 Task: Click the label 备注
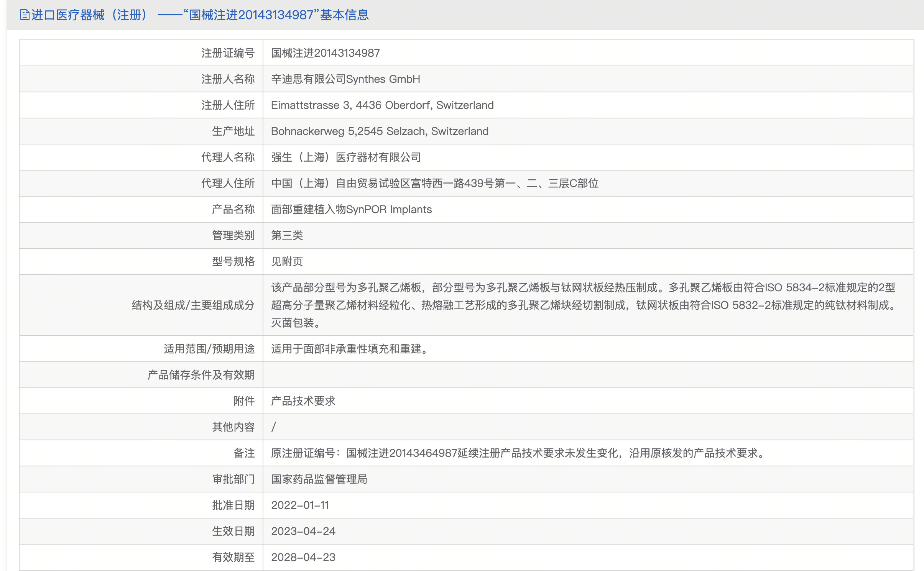pos(244,453)
